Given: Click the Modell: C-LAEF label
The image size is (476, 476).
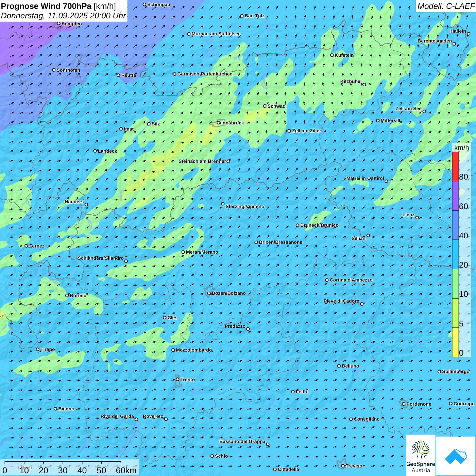Looking at the screenshot, I should (x=446, y=6).
